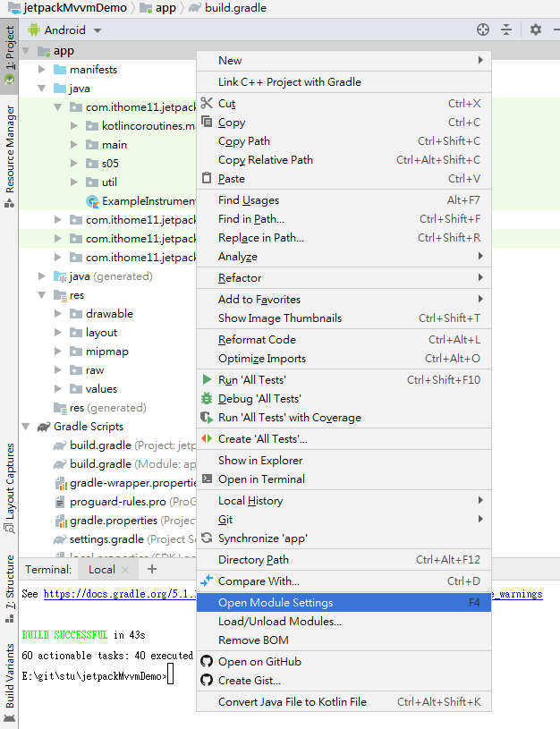Image resolution: width=560 pixels, height=729 pixels.
Task: Select the mipmap folder
Action: coord(99,352)
